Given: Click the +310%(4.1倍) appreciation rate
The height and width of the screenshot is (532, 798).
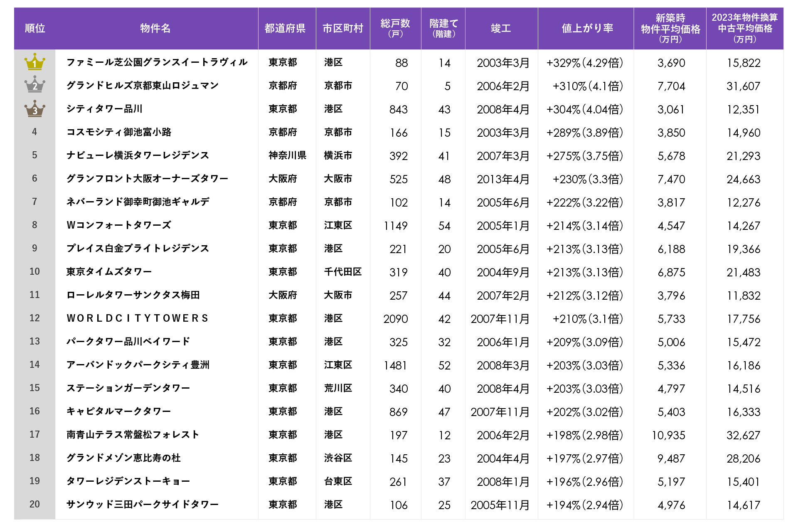Looking at the screenshot, I should click(588, 86).
